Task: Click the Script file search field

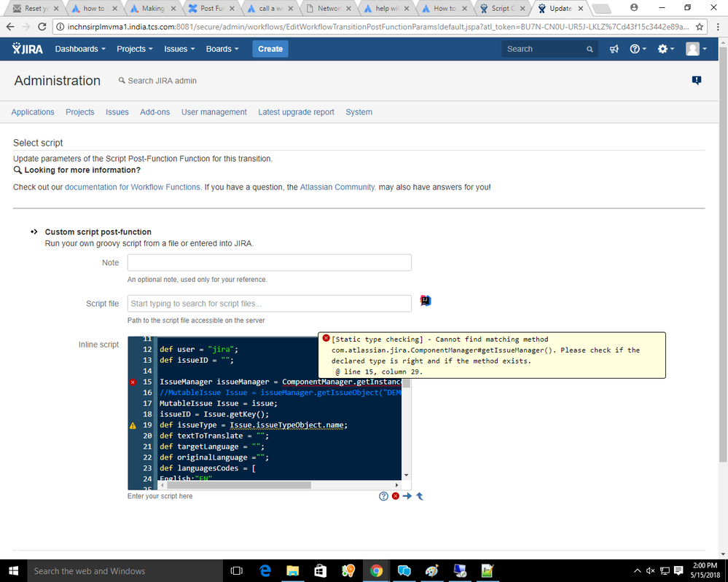Action: pos(270,304)
